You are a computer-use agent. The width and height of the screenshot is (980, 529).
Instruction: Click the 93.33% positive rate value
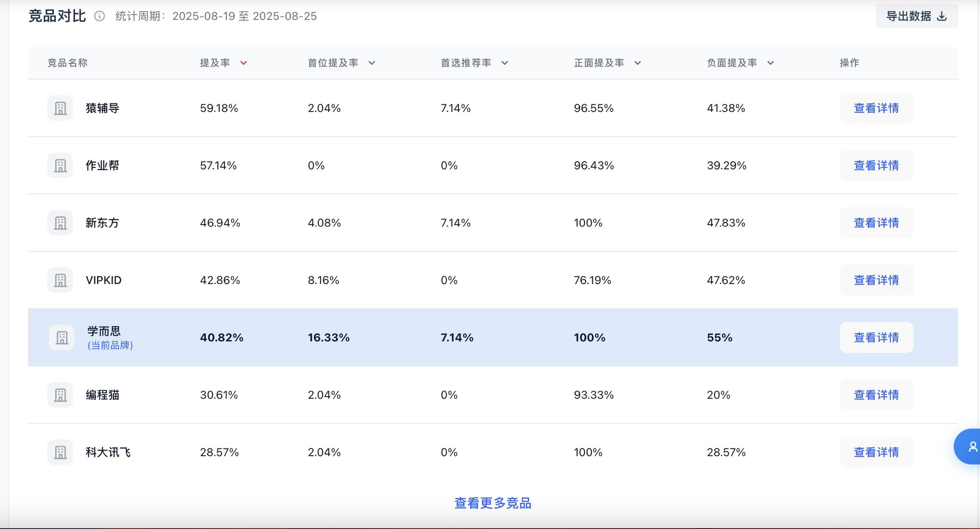click(x=594, y=395)
